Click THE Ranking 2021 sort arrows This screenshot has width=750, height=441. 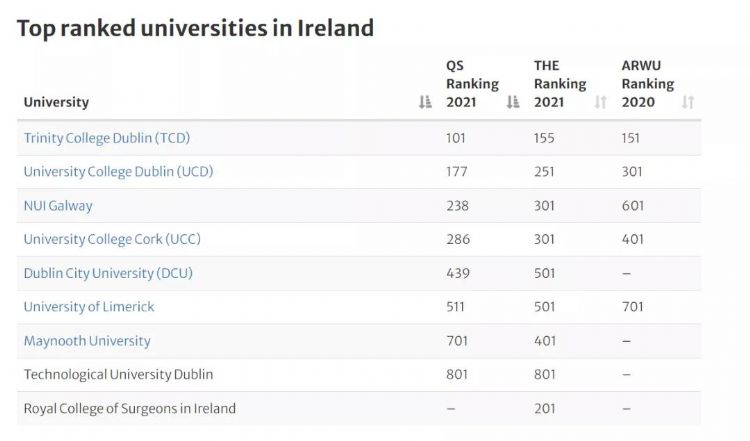pos(600,102)
